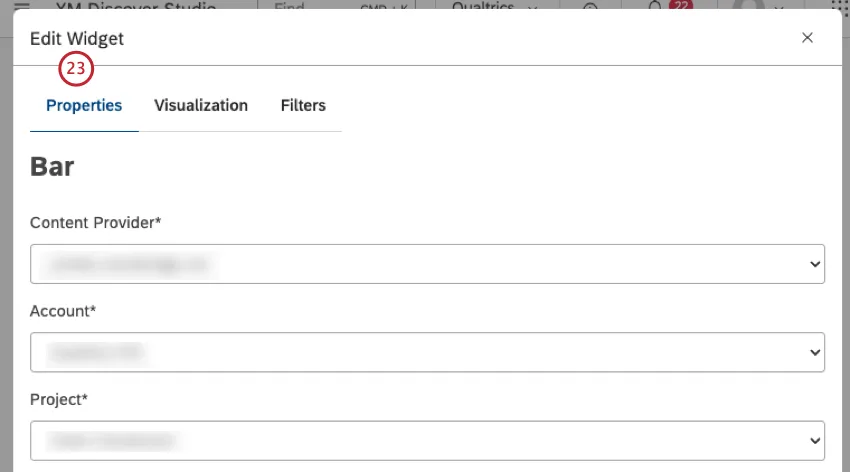
Task: Close the Edit Widget dialog
Action: (807, 38)
